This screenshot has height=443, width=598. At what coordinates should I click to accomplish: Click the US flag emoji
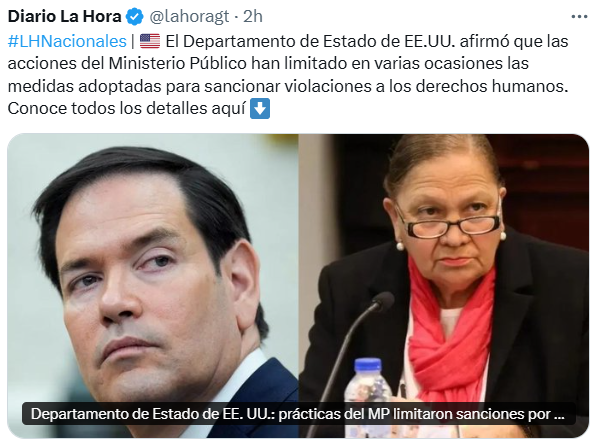coord(150,41)
